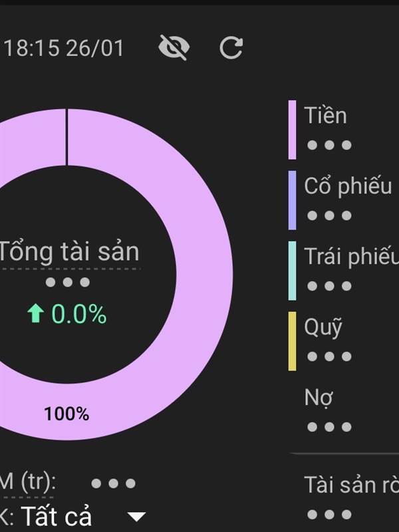
Task: Tap the Tổng tài sản label
Action: pos(69,252)
